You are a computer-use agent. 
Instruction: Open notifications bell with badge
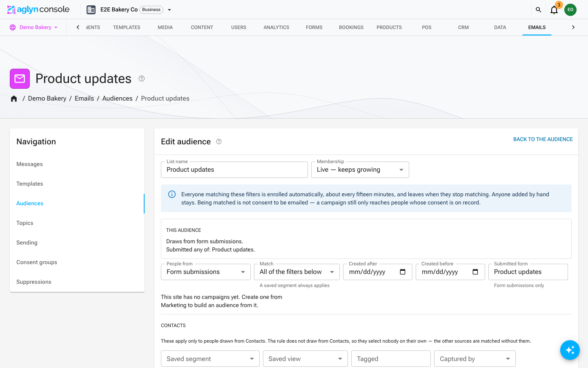pyautogui.click(x=554, y=10)
